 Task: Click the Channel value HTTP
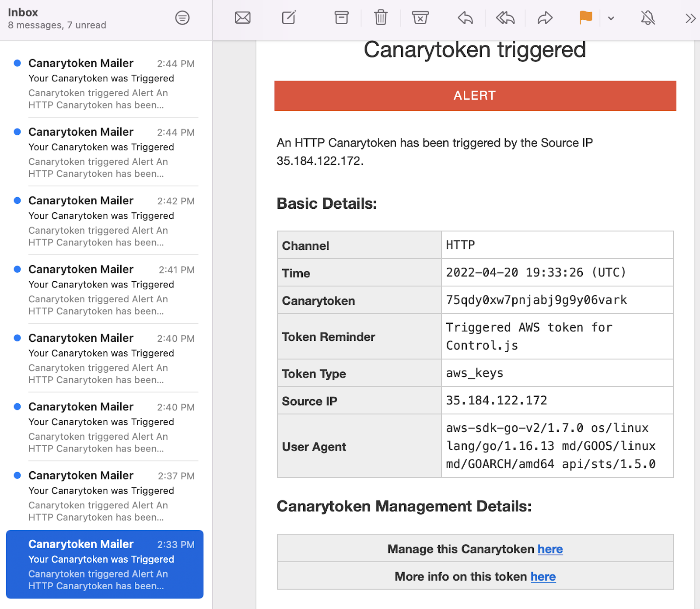[x=460, y=245]
